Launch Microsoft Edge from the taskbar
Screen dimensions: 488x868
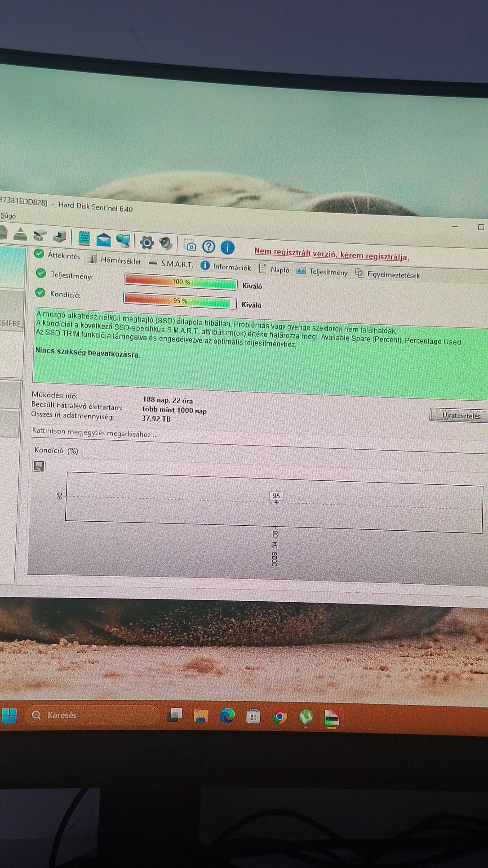tap(227, 716)
